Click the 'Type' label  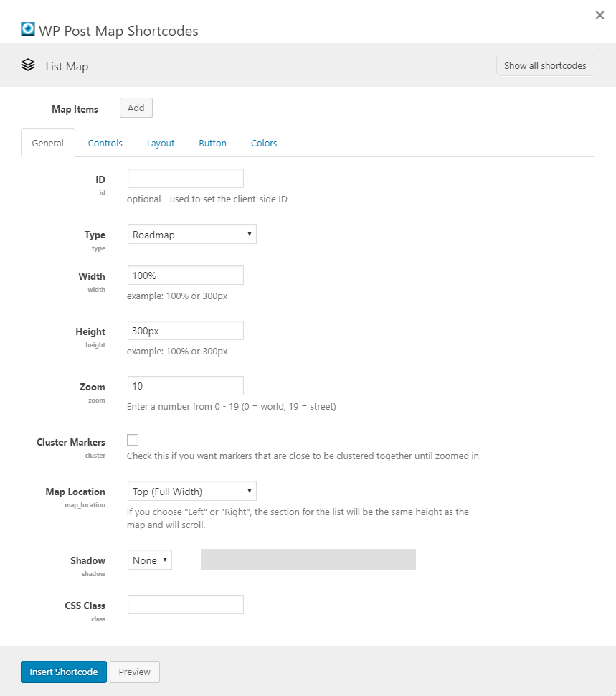pos(95,235)
